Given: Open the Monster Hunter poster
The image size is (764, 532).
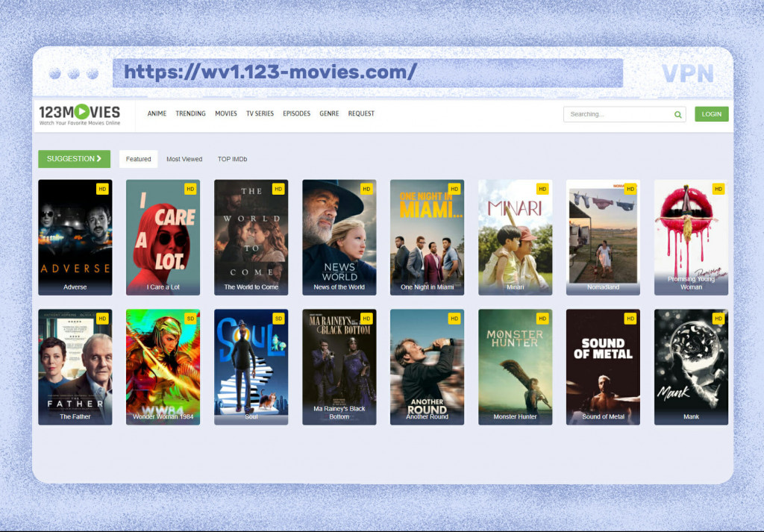Looking at the screenshot, I should coord(515,367).
